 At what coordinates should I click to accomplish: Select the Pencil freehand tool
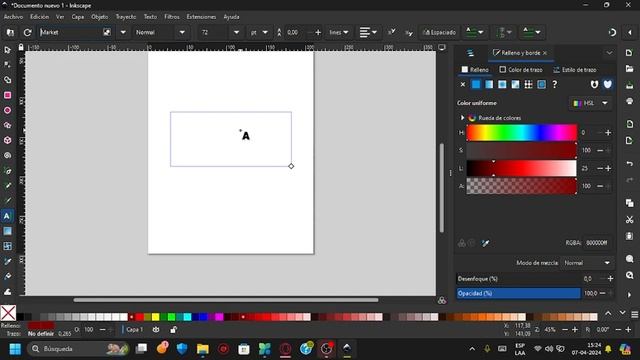point(7,186)
